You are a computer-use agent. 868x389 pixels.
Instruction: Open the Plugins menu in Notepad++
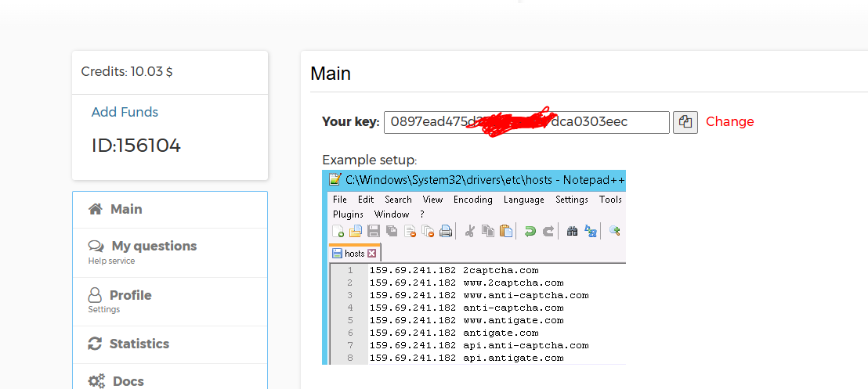[x=348, y=214]
